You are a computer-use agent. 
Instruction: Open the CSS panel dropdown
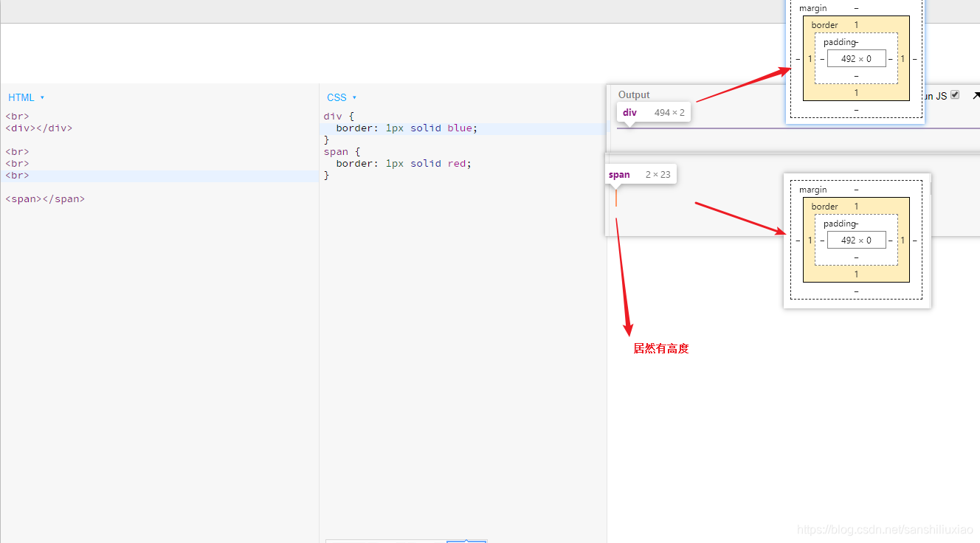[342, 97]
